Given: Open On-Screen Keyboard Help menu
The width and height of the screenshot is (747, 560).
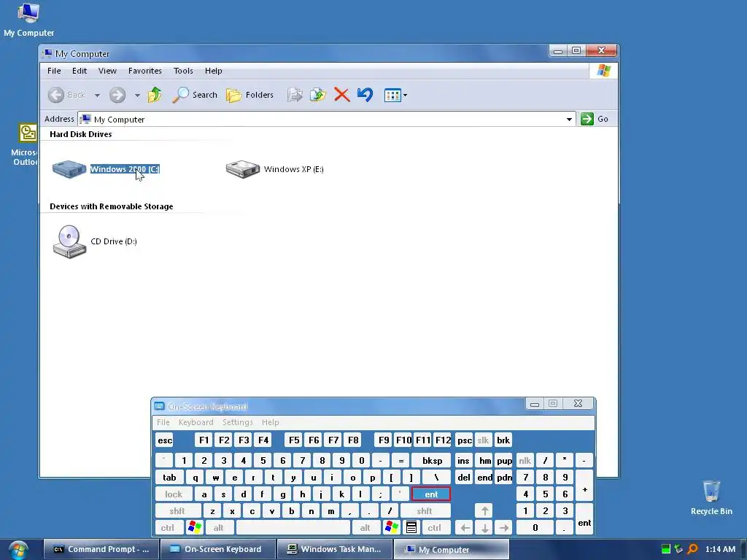Looking at the screenshot, I should click(x=270, y=422).
